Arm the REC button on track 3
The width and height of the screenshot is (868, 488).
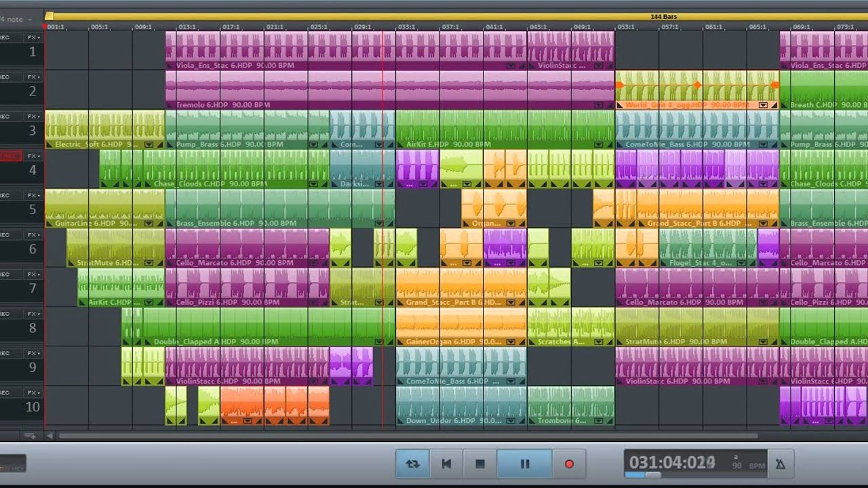tap(11, 117)
